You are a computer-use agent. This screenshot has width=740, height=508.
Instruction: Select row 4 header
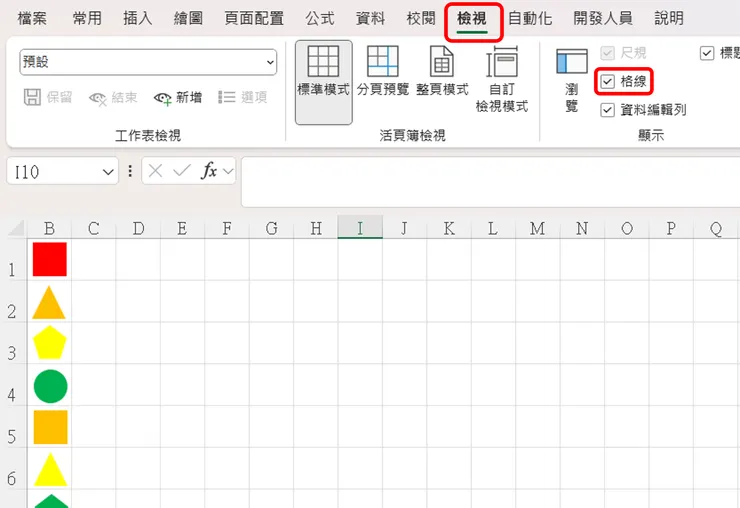(13, 384)
